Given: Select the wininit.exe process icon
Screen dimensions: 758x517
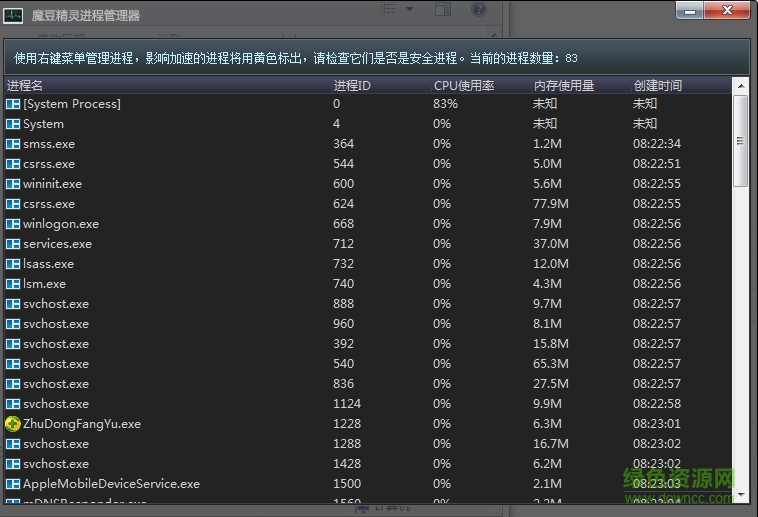Looking at the screenshot, I should tap(13, 184).
